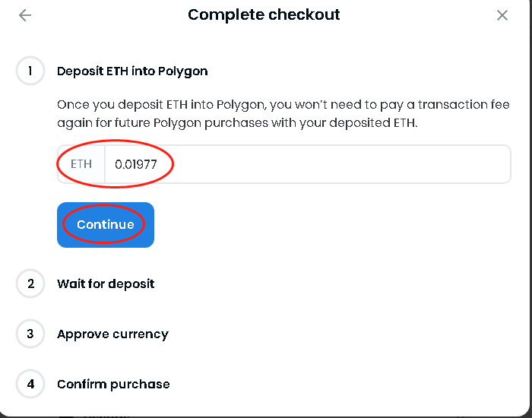532x418 pixels.
Task: Click the word Polygon in step heading
Action: 182,71
